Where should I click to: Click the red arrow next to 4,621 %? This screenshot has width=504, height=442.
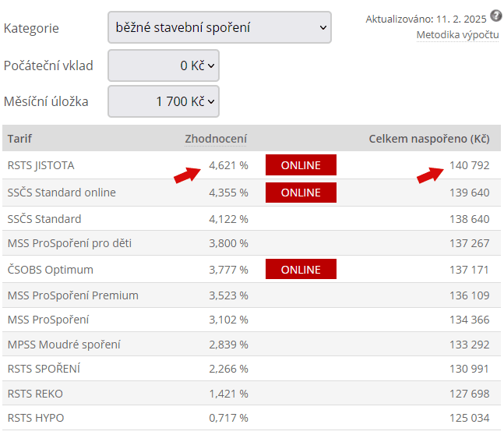[x=187, y=175]
